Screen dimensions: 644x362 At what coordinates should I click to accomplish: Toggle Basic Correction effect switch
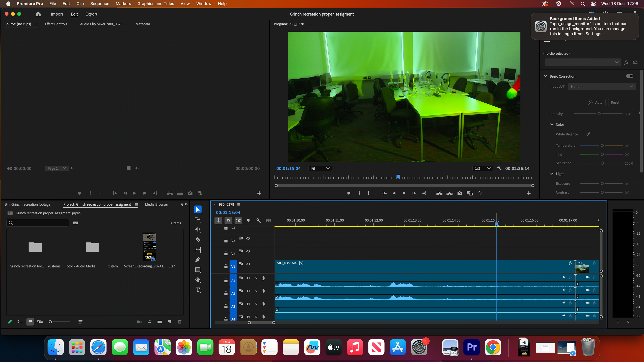point(630,76)
